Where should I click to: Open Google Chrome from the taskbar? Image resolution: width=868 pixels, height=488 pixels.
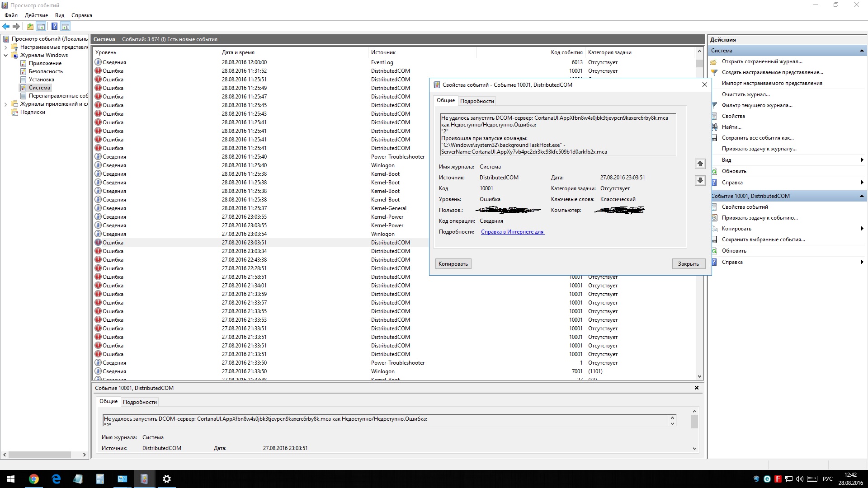tap(34, 479)
